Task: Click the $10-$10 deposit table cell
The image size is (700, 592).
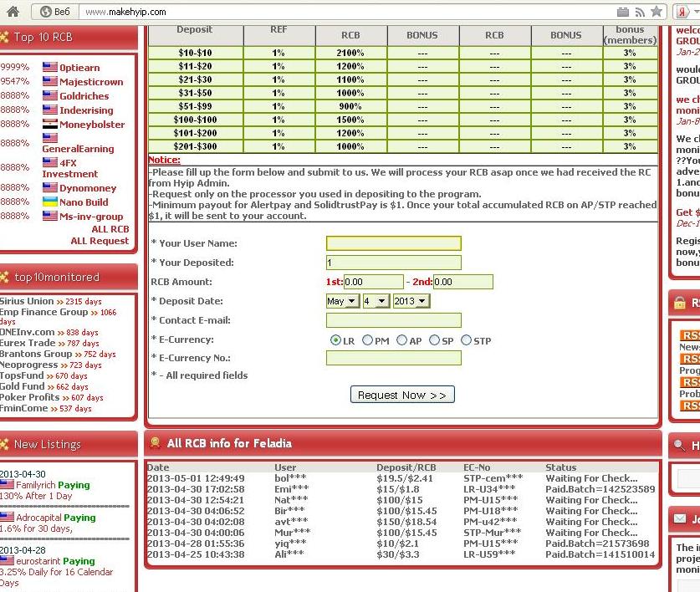Action: coord(196,53)
